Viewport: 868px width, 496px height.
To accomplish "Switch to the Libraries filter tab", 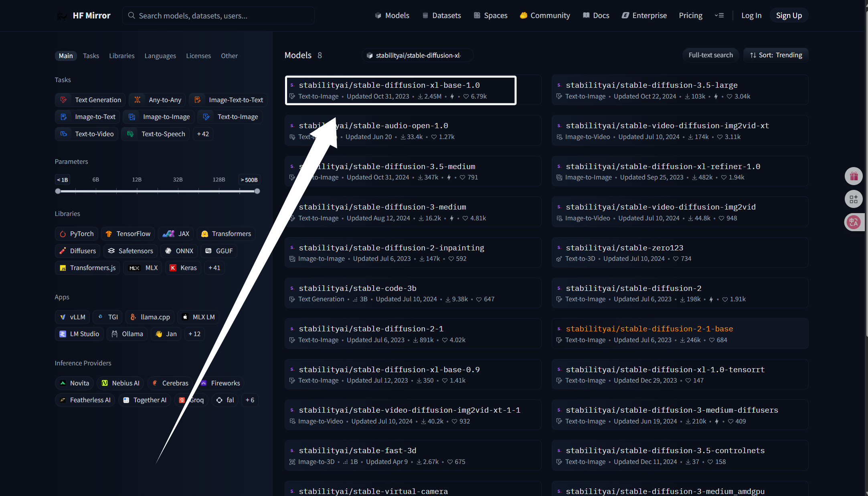I will [x=122, y=56].
